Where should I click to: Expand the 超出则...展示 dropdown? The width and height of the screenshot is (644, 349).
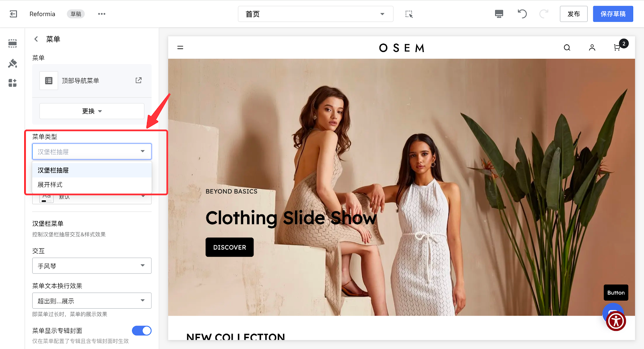[x=92, y=301]
